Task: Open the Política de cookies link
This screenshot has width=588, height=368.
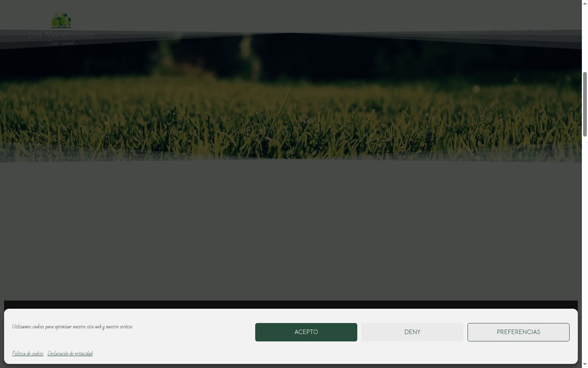Action: click(28, 354)
